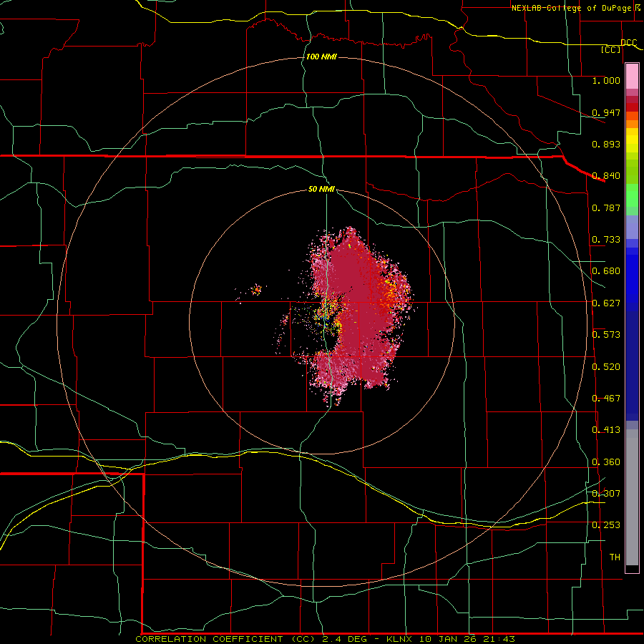This screenshot has width=644, height=644.
Task: Click the 0.733 scale label
Action: coord(606,240)
